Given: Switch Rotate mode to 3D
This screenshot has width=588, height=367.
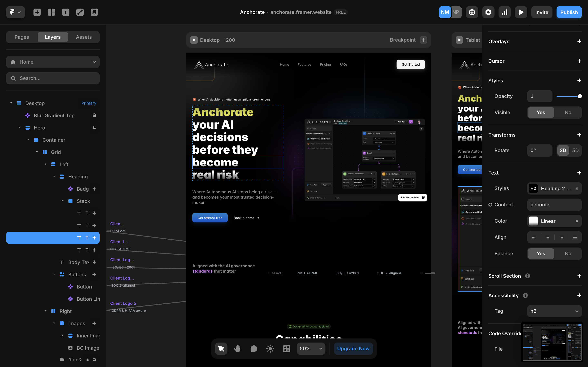Looking at the screenshot, I should pyautogui.click(x=575, y=150).
